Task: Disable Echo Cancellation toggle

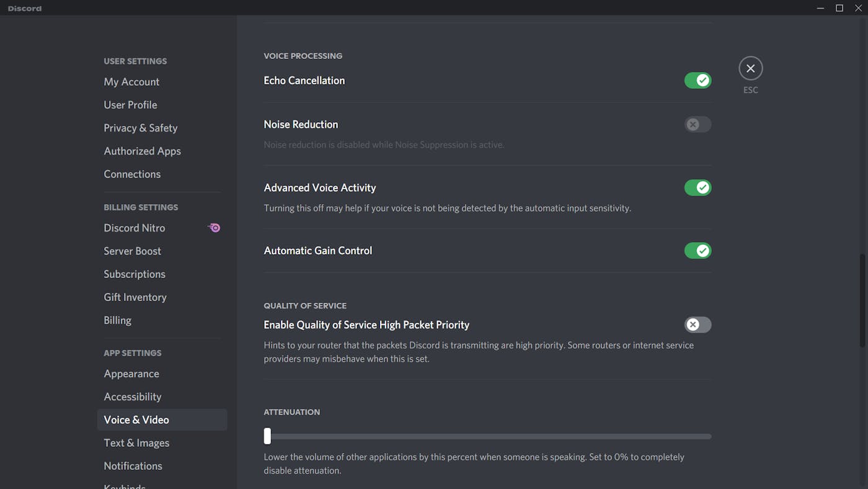Action: tap(697, 80)
